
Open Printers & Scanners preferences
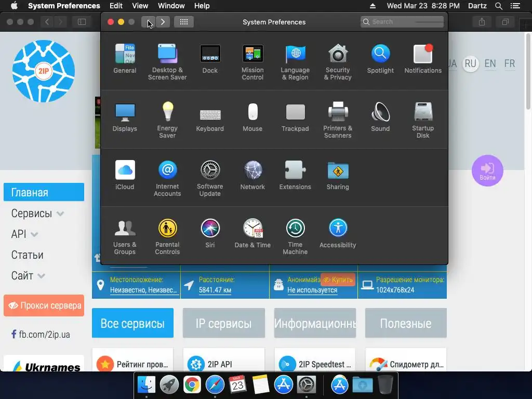click(x=338, y=120)
